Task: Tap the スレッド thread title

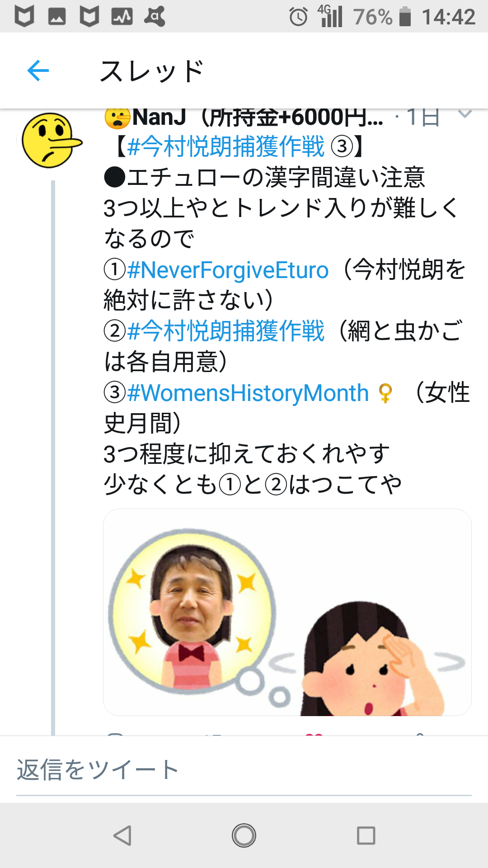Action: pyautogui.click(x=152, y=71)
